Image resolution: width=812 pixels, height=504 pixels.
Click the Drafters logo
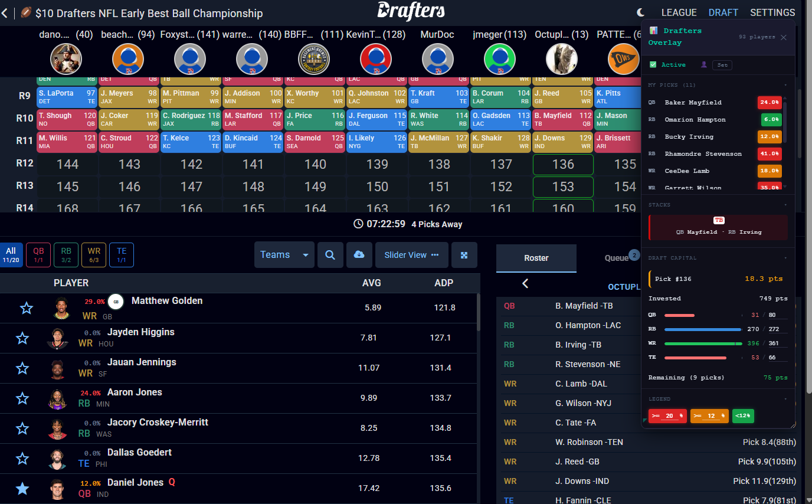click(x=411, y=11)
